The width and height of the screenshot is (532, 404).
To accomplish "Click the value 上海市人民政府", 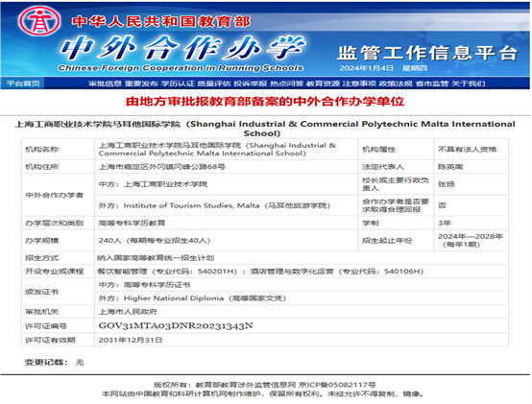I will (128, 312).
